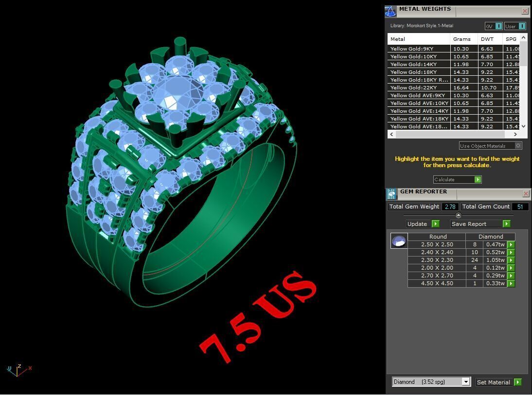Click green arrow on 2.30 X 2.30 row
Viewport: 532px width, 395px height.
[x=511, y=260]
